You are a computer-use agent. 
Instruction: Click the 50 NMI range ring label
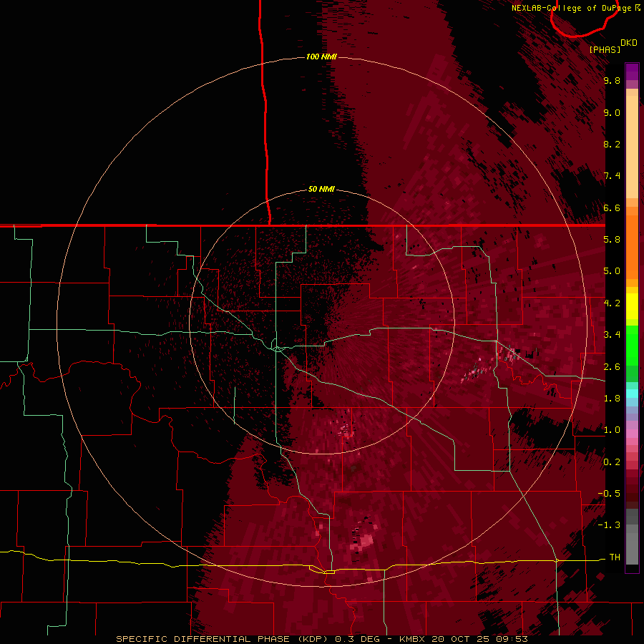tap(321, 189)
